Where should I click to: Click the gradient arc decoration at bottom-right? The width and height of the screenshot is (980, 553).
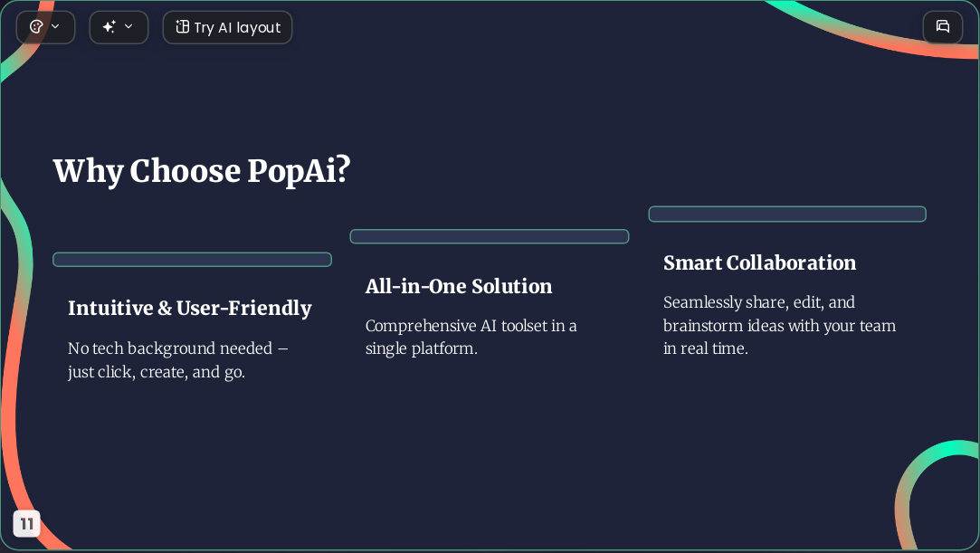coord(936,493)
